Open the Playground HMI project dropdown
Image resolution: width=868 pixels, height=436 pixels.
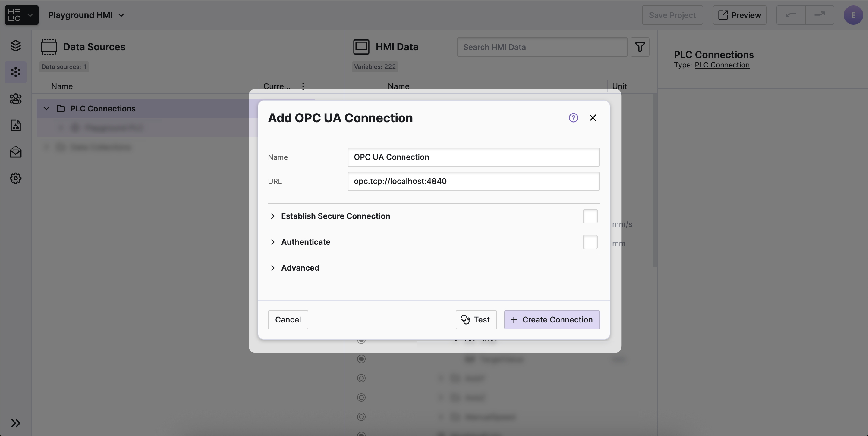(86, 15)
